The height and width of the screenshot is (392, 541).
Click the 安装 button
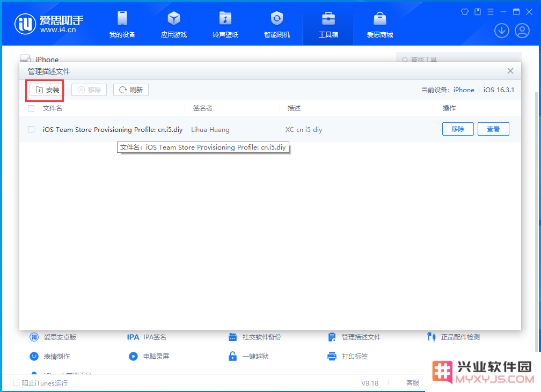[x=47, y=90]
